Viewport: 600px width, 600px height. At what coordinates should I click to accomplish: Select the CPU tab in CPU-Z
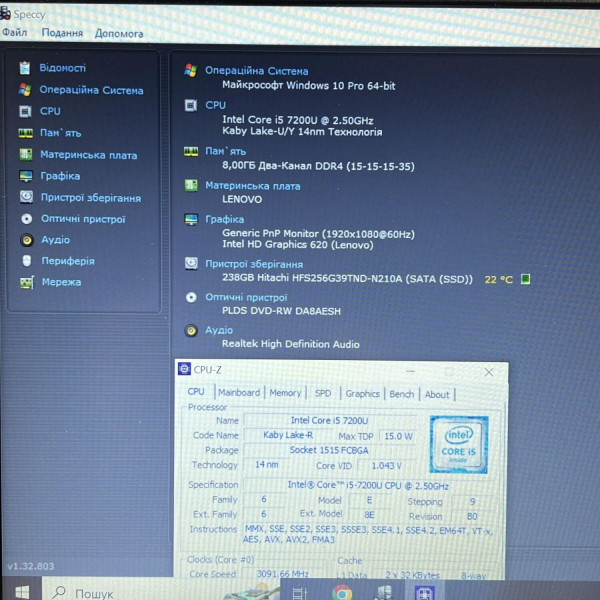point(196,392)
